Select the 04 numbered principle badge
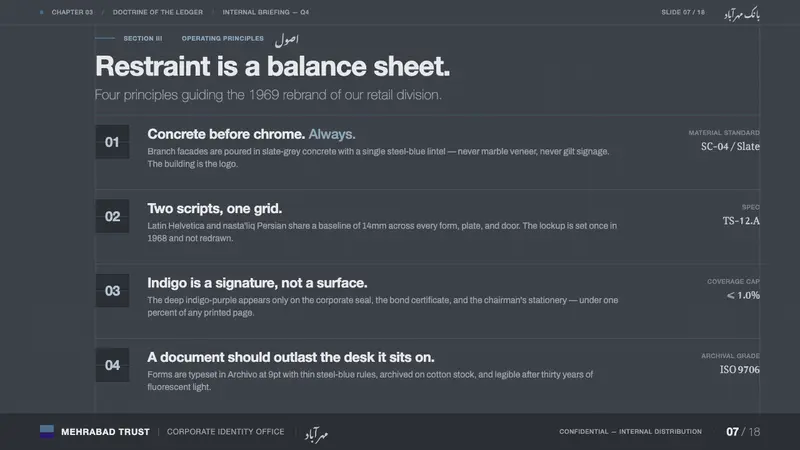Screen dimensions: 800x450 [x=112, y=365]
